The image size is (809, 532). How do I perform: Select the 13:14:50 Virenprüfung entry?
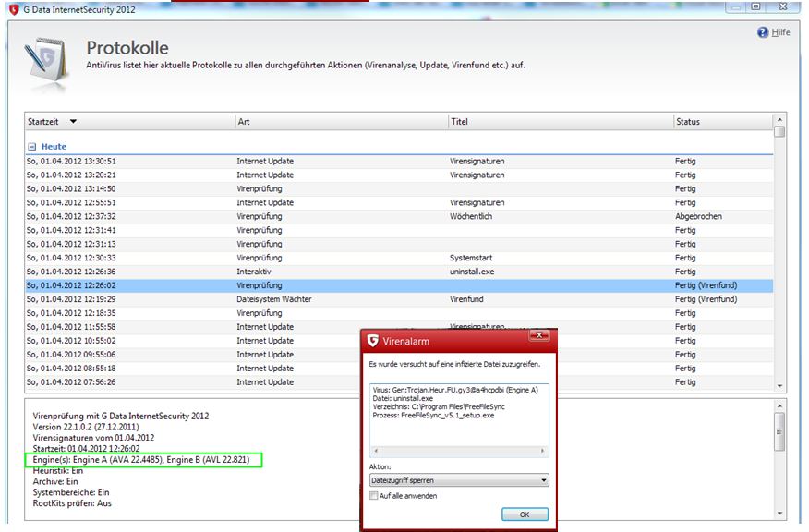[399, 188]
